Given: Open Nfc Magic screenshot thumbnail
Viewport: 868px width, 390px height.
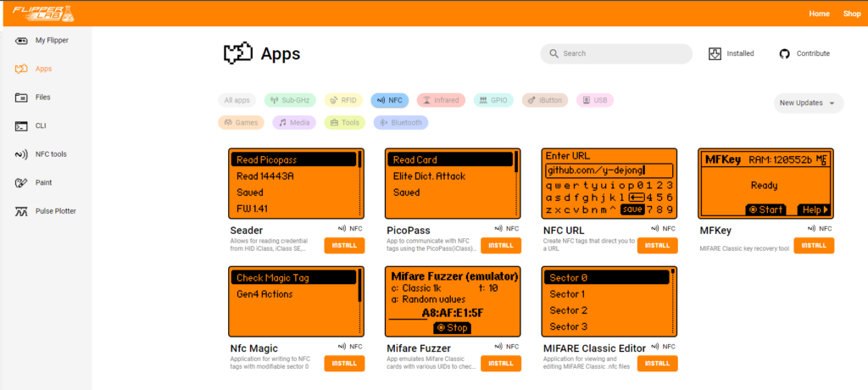Looking at the screenshot, I should (x=296, y=301).
